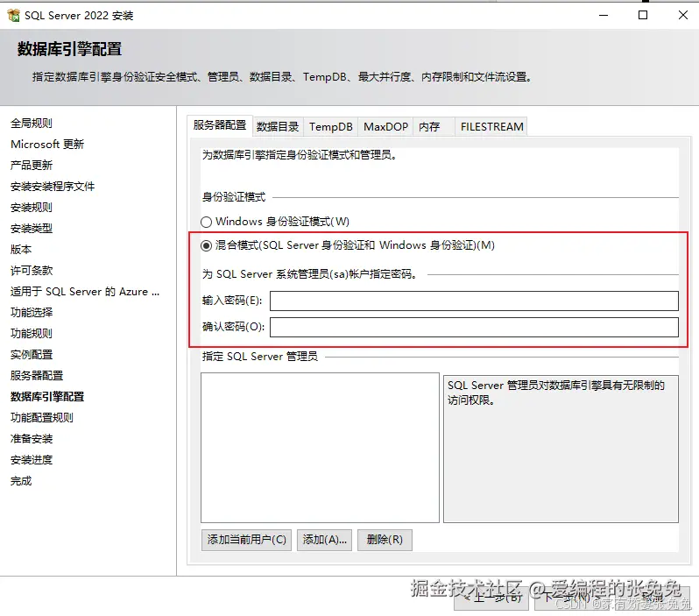The image size is (699, 616).
Task: Click the 下一步 next button
Action: 573,598
